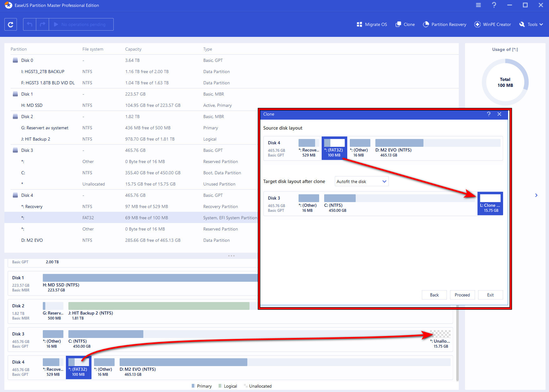Click the panel splitter dots handle
The width and height of the screenshot is (549, 392).
coord(231,256)
